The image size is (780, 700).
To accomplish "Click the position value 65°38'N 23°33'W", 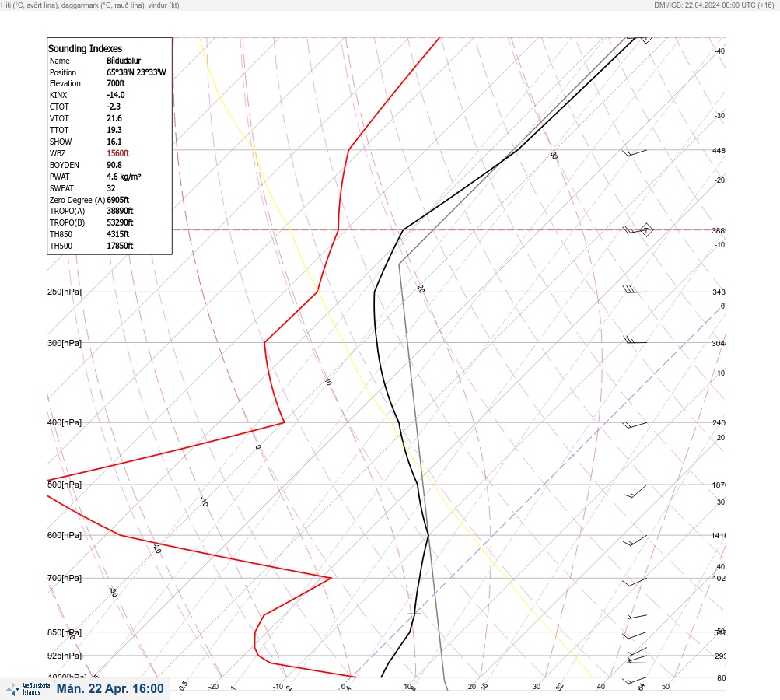I will (x=136, y=72).
